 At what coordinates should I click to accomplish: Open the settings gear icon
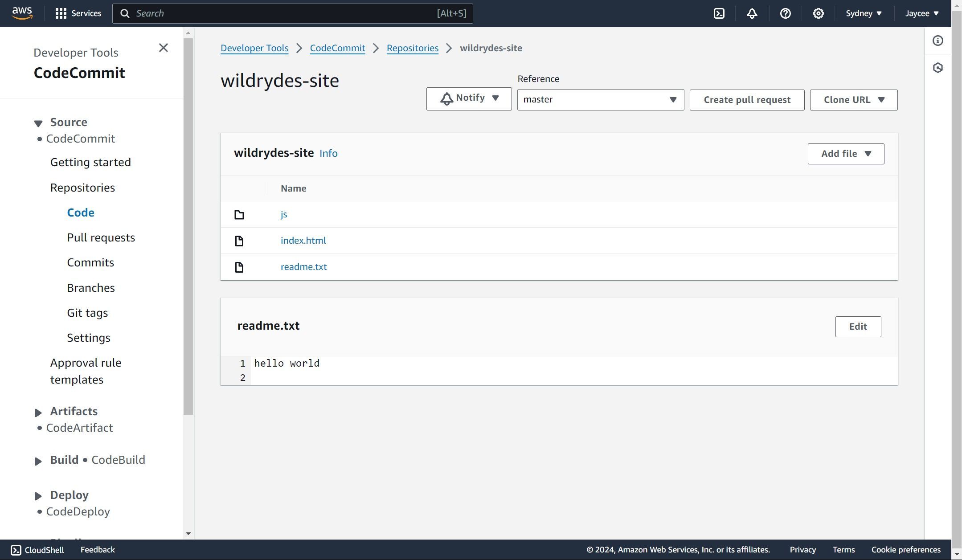[x=818, y=13]
